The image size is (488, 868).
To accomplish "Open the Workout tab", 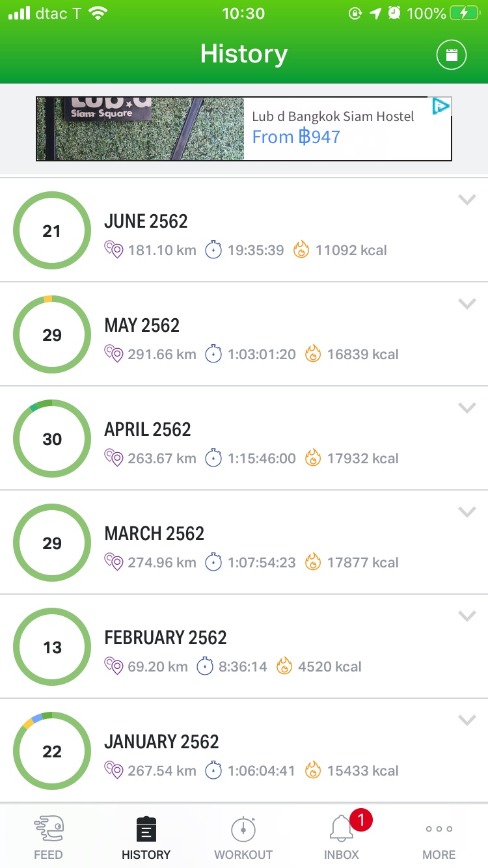I will (x=243, y=837).
